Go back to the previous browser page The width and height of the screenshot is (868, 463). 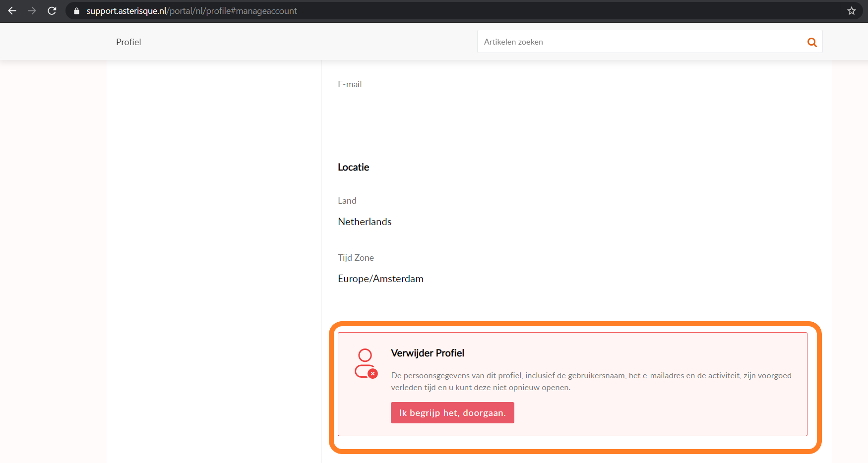tap(12, 11)
